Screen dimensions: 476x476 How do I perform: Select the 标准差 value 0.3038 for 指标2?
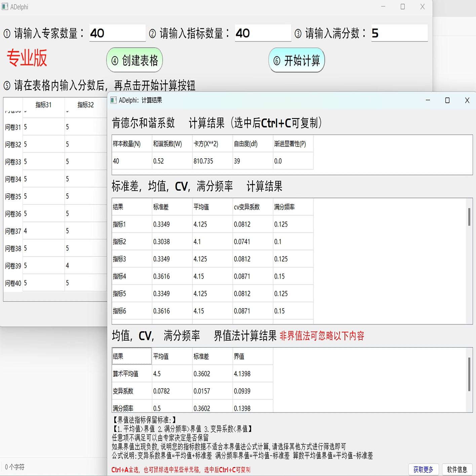172,242
